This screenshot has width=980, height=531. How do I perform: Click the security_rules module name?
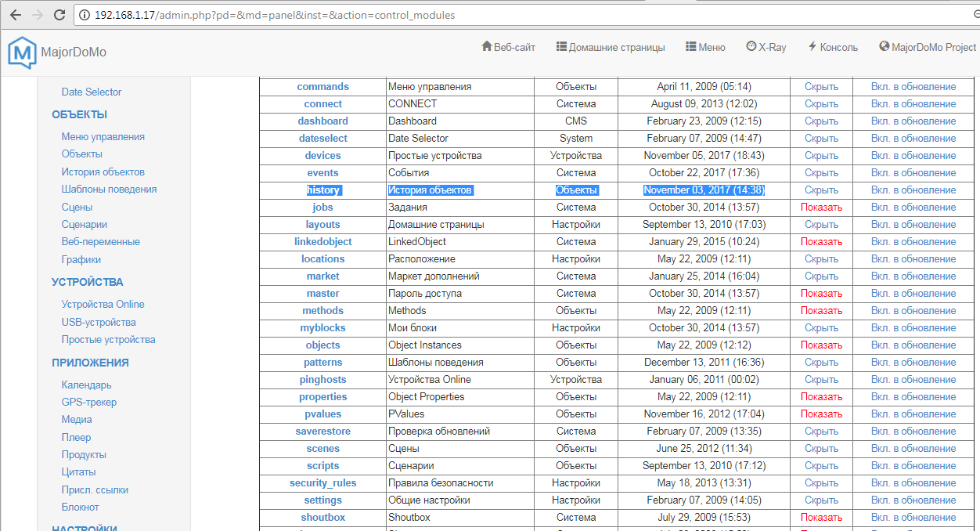323,482
